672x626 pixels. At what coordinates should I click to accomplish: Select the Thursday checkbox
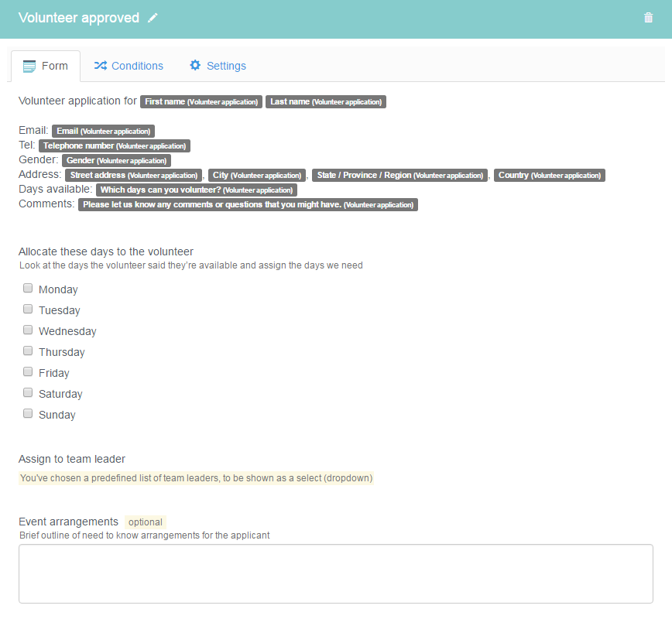click(x=28, y=351)
